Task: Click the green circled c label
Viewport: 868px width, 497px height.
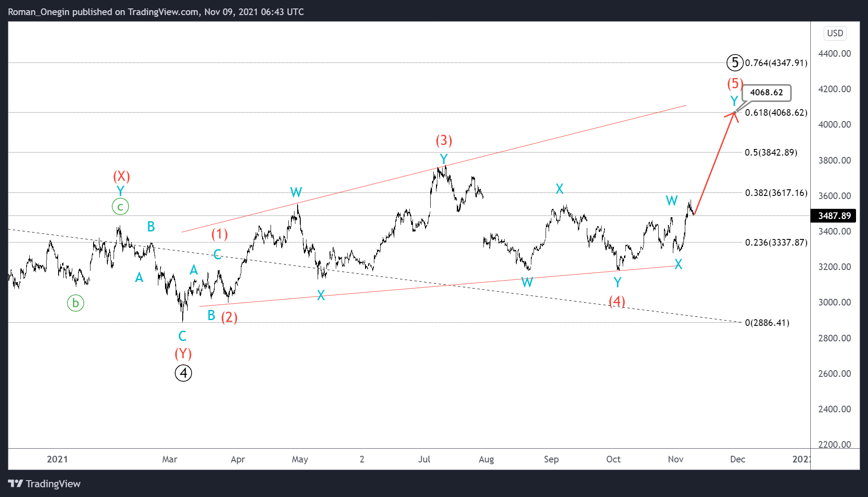Action: (120, 207)
